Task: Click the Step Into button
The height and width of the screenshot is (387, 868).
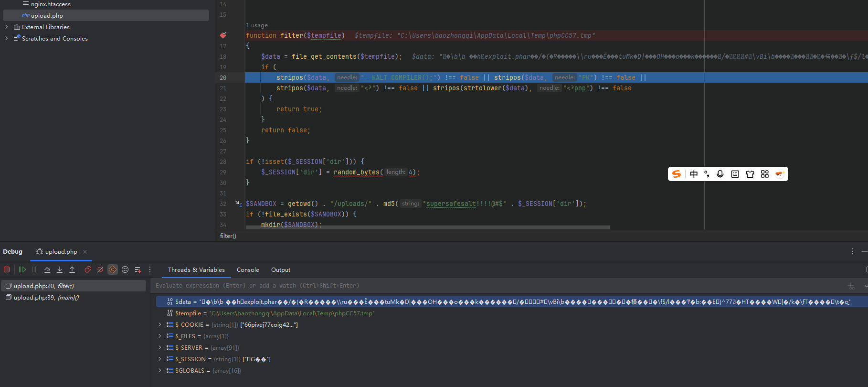Action: coord(60,269)
